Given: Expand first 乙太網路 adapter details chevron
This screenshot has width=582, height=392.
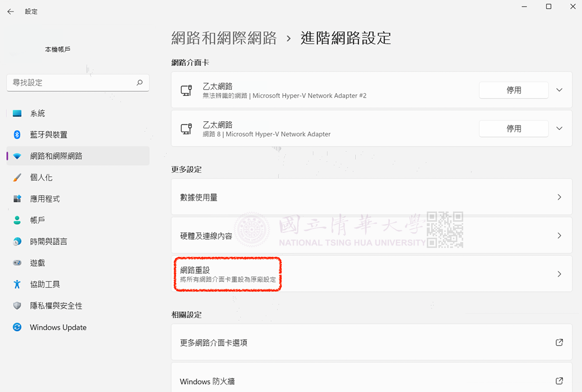Looking at the screenshot, I should tap(559, 90).
